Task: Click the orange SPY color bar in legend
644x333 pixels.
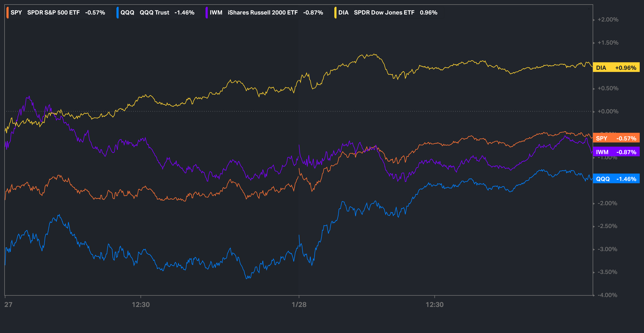Action: (8, 13)
